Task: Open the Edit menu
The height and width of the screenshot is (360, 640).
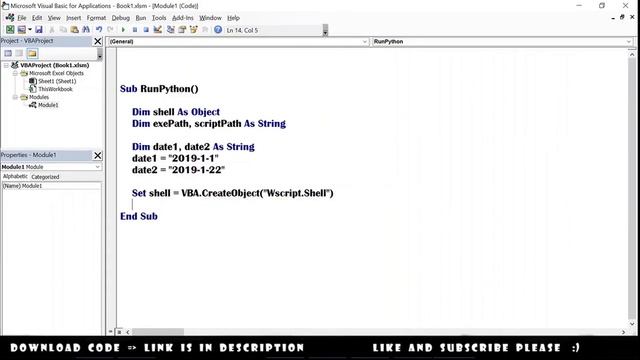Action: click(x=37, y=18)
